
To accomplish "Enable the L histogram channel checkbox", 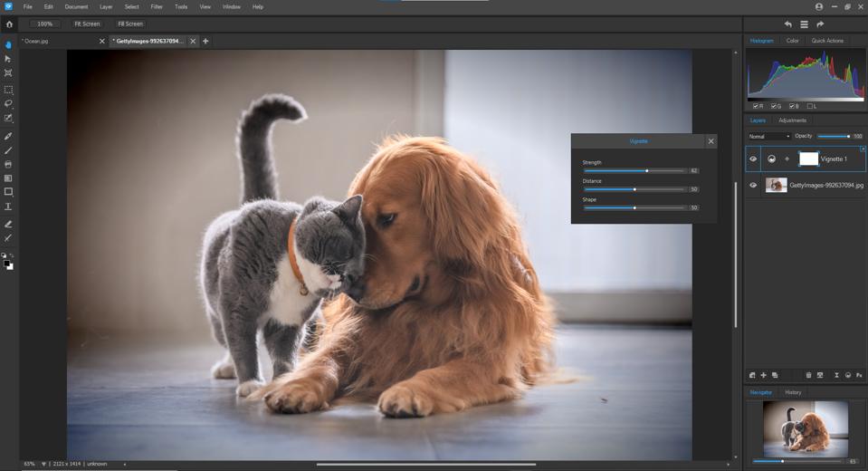I will (810, 106).
